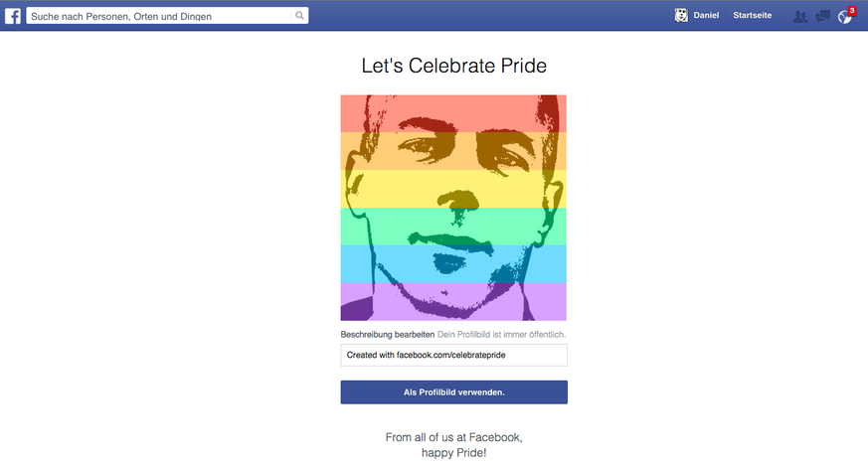Click the purple stripe of the rainbow picture
The width and height of the screenshot is (868, 465).
pyautogui.click(x=453, y=302)
